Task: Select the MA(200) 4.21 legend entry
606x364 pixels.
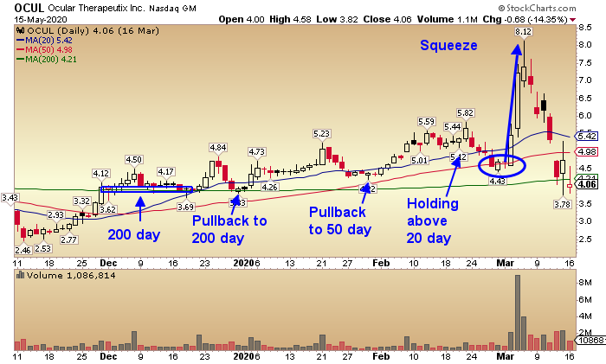Action: (x=47, y=60)
